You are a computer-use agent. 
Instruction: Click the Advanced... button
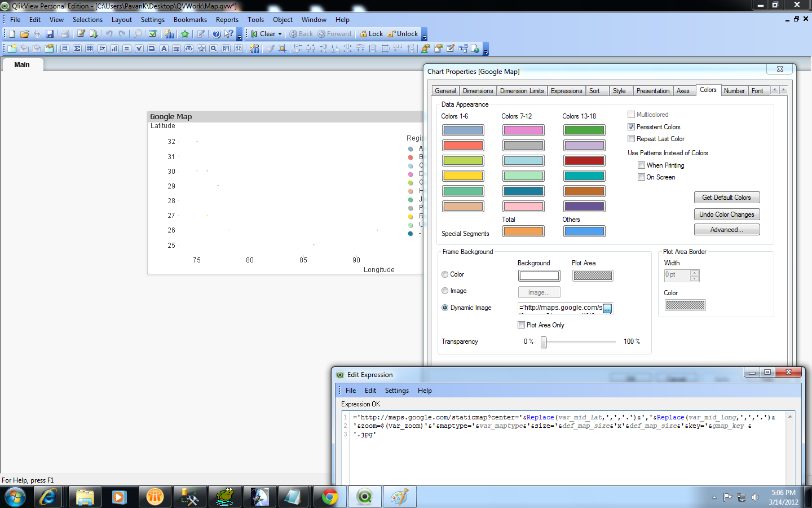[x=726, y=230]
